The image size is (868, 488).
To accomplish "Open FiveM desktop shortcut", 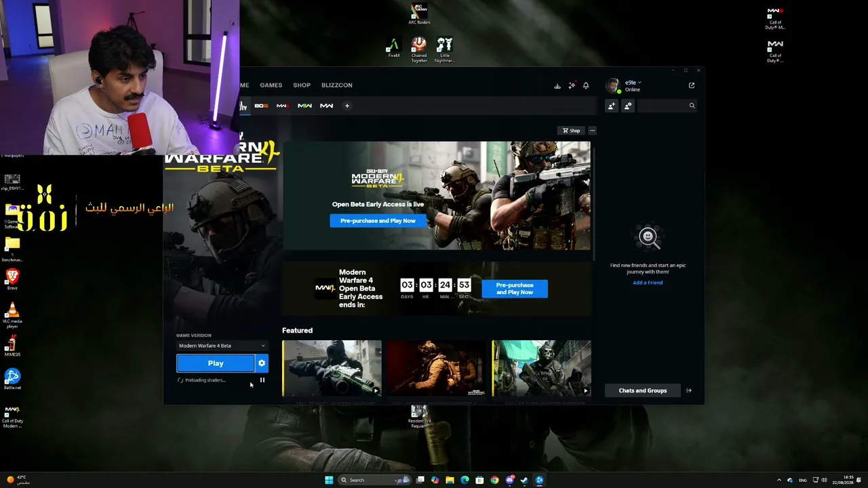I will (x=393, y=48).
